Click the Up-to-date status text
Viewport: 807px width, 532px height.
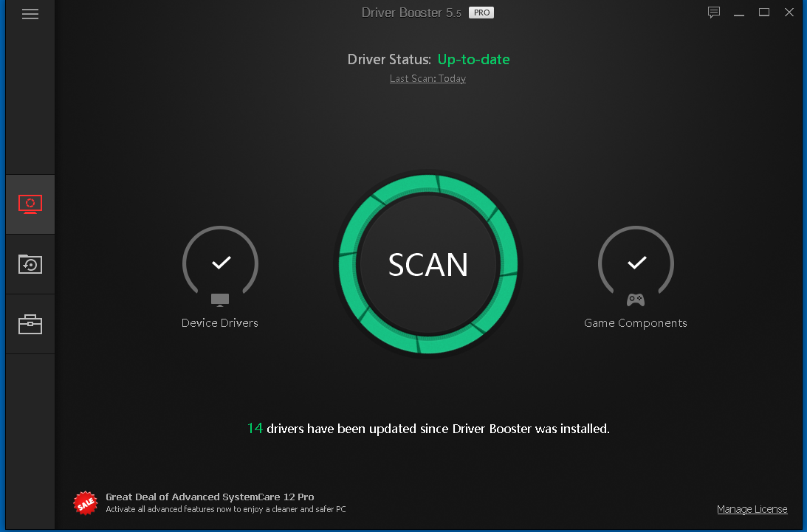pyautogui.click(x=473, y=60)
